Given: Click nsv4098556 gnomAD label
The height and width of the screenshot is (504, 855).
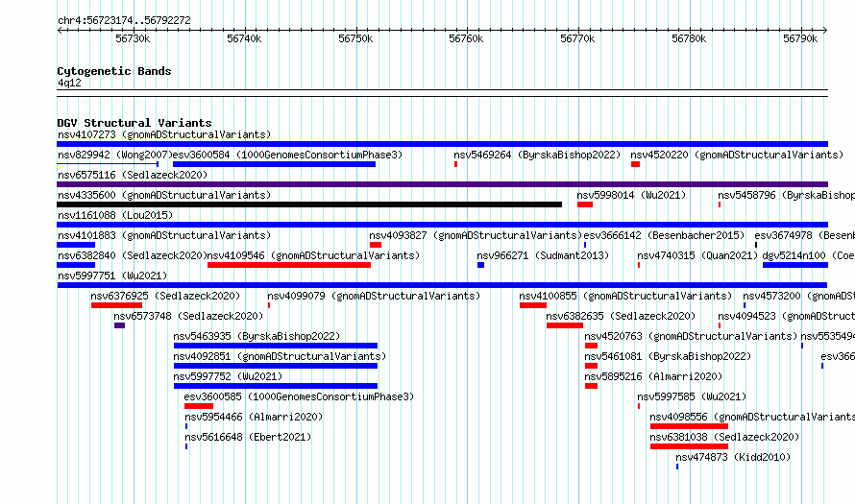Looking at the screenshot, I should [752, 417].
